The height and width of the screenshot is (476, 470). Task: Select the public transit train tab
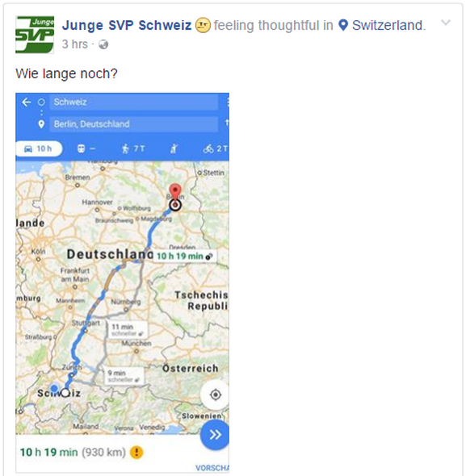coord(86,148)
